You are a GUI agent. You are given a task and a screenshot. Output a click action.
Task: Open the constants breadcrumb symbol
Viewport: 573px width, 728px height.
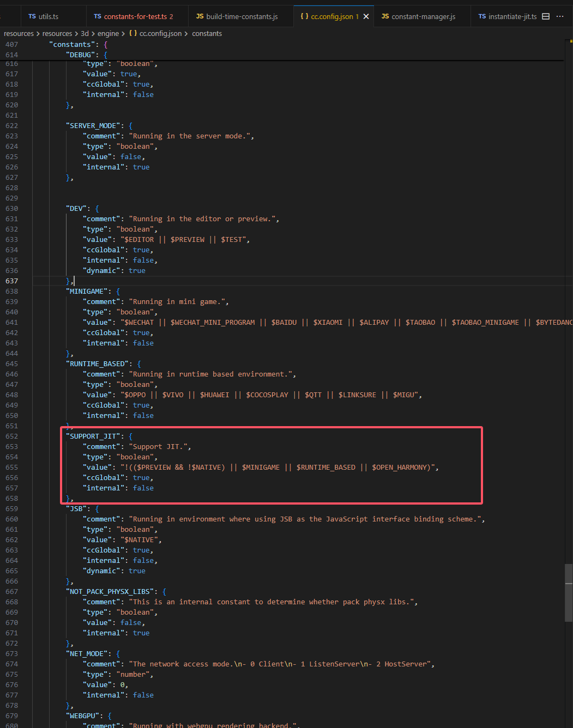[207, 34]
